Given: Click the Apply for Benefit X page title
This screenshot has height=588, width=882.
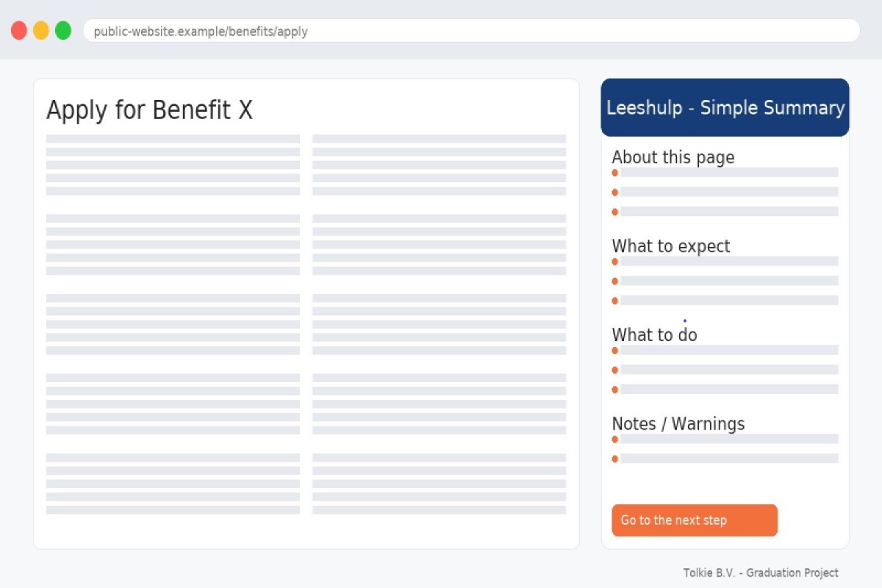Looking at the screenshot, I should point(149,110).
